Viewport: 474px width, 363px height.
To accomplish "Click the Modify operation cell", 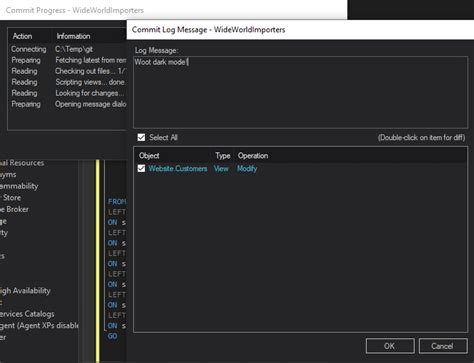I will pyautogui.click(x=247, y=169).
